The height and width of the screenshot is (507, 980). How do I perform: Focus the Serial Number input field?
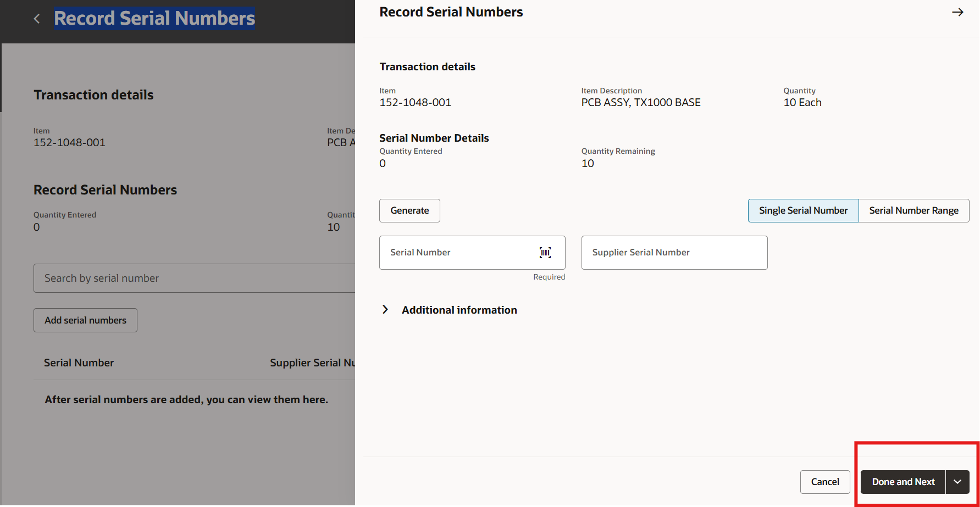(472, 253)
